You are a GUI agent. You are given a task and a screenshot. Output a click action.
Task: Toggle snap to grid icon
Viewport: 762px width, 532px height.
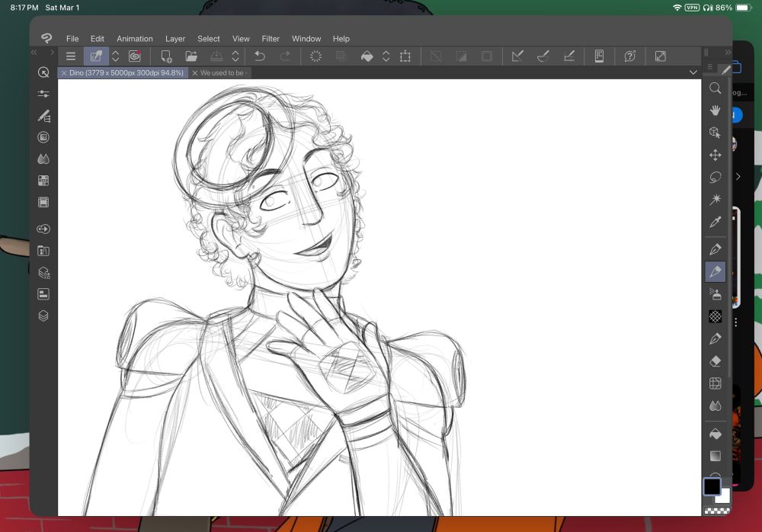point(568,56)
